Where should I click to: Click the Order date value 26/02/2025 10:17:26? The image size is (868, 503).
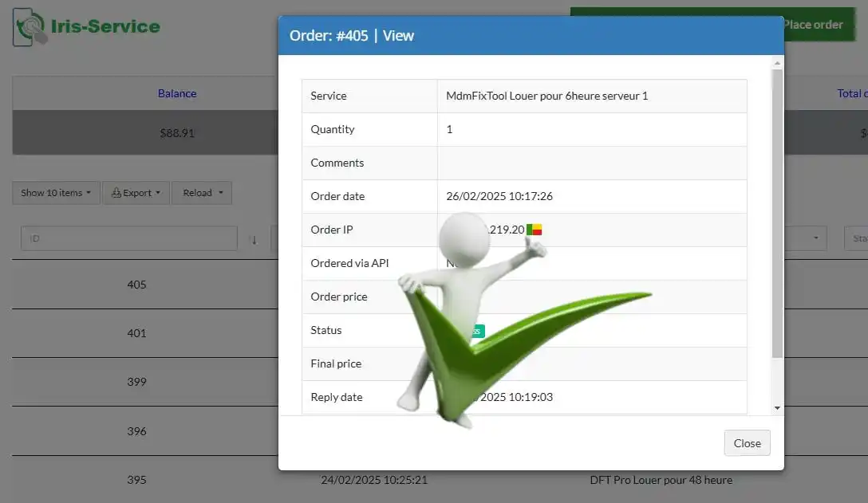coord(499,196)
